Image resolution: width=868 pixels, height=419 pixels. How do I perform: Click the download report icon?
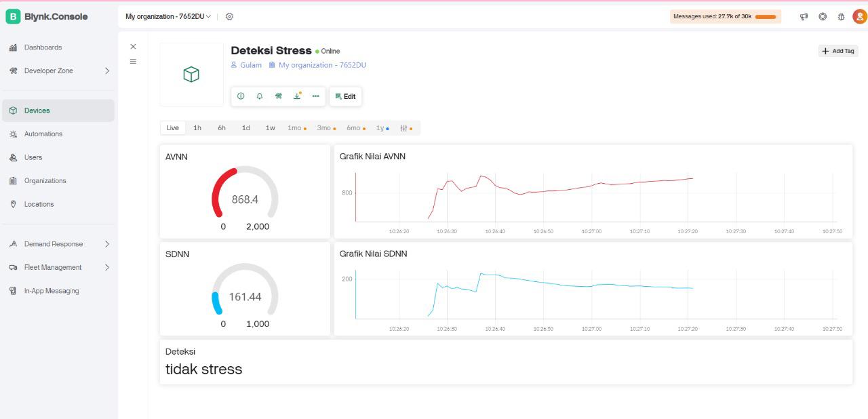[297, 96]
